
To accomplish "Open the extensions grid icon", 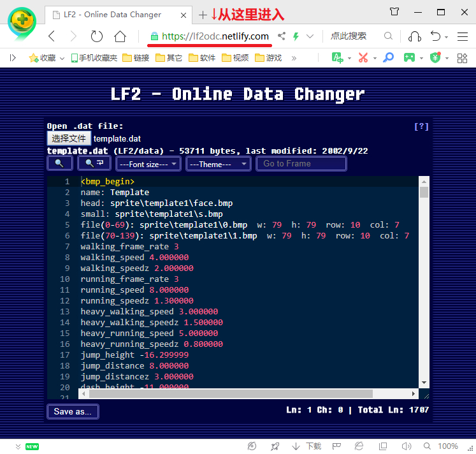I will 462,57.
